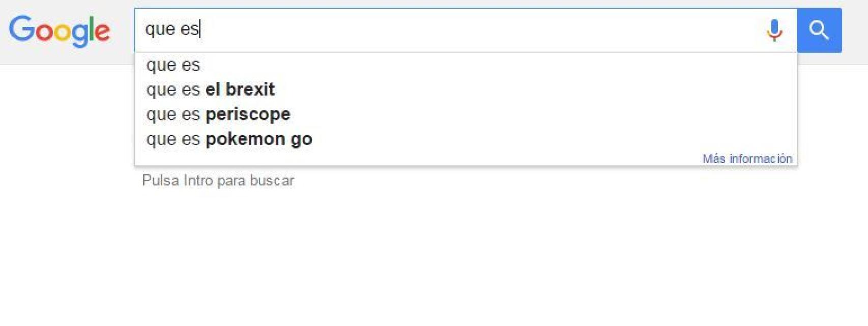868x326 pixels.
Task: Click empty space inside the search field
Action: point(483,30)
